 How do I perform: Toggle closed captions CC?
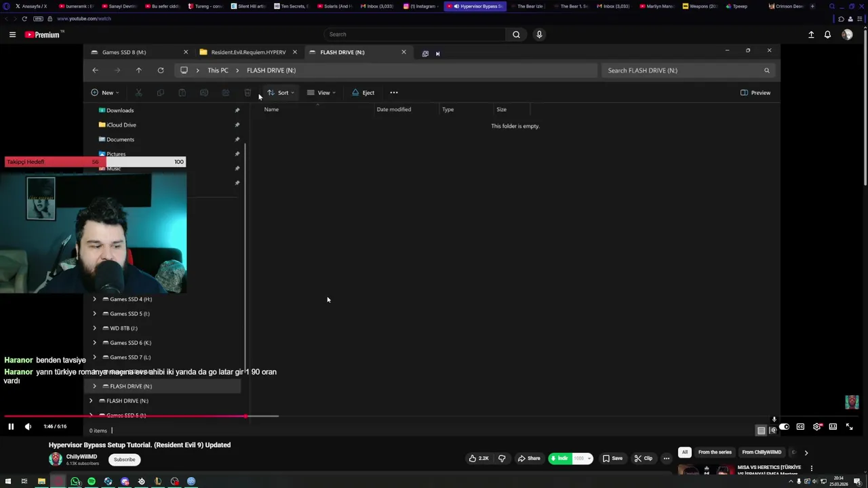click(x=800, y=427)
